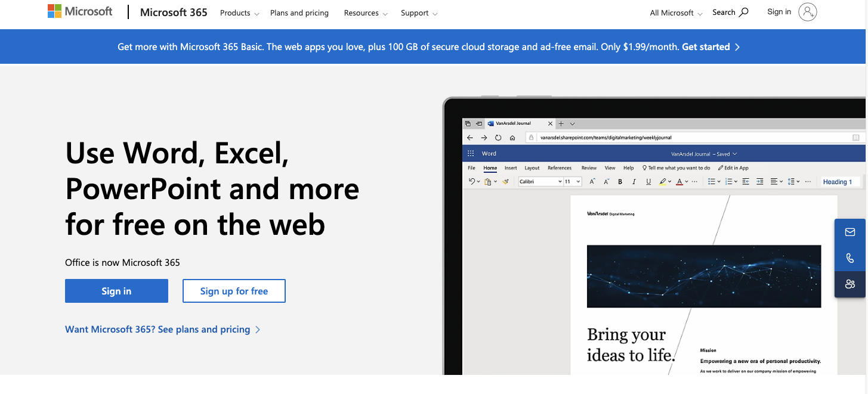Click the Grow Font icon in Word image

592,182
